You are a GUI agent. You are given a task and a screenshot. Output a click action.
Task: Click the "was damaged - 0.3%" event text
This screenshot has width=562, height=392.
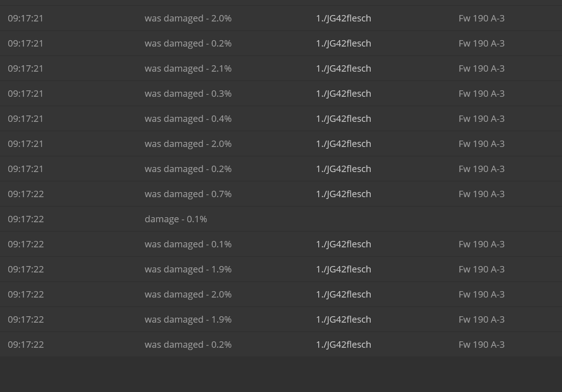pyautogui.click(x=188, y=94)
